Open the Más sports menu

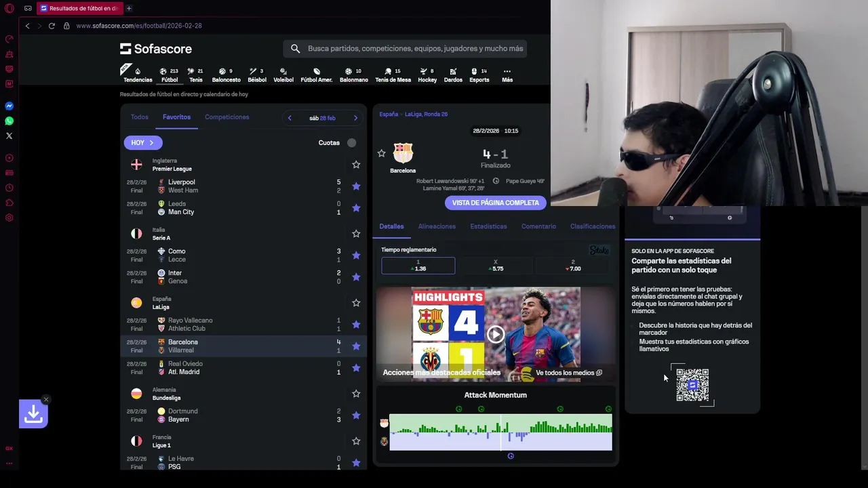(507, 75)
